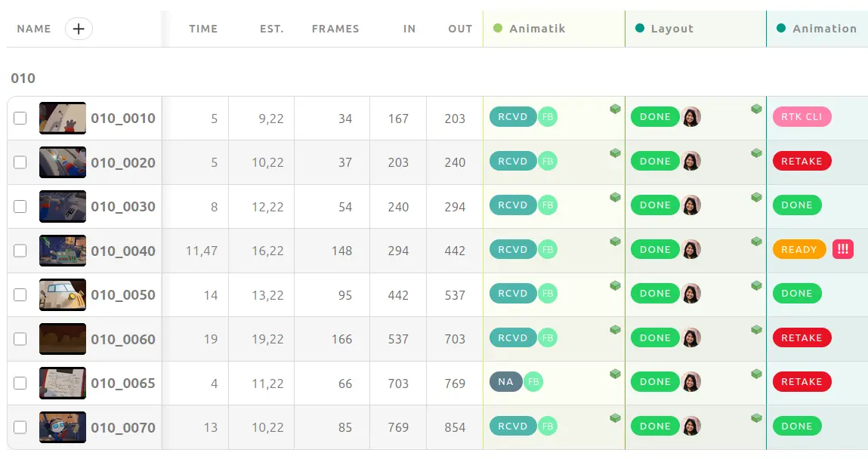
Task: Click the RETAKE animation status of 010_0060
Action: coord(801,338)
